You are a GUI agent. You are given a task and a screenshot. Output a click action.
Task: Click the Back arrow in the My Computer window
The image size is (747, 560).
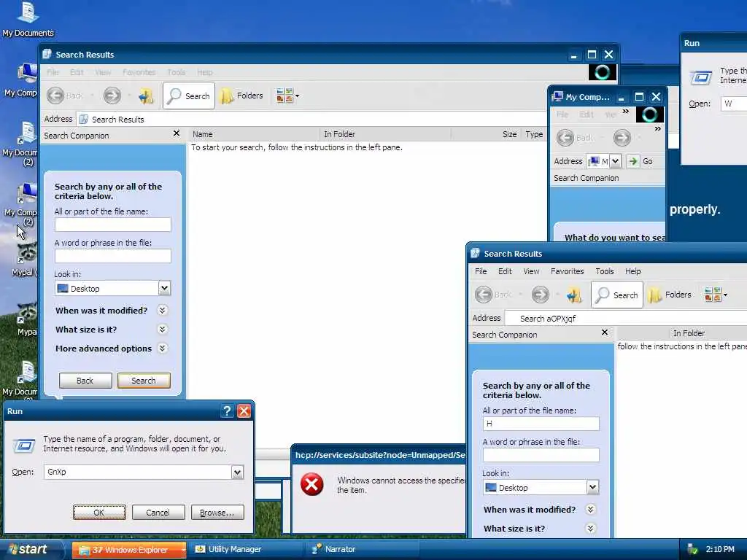565,138
